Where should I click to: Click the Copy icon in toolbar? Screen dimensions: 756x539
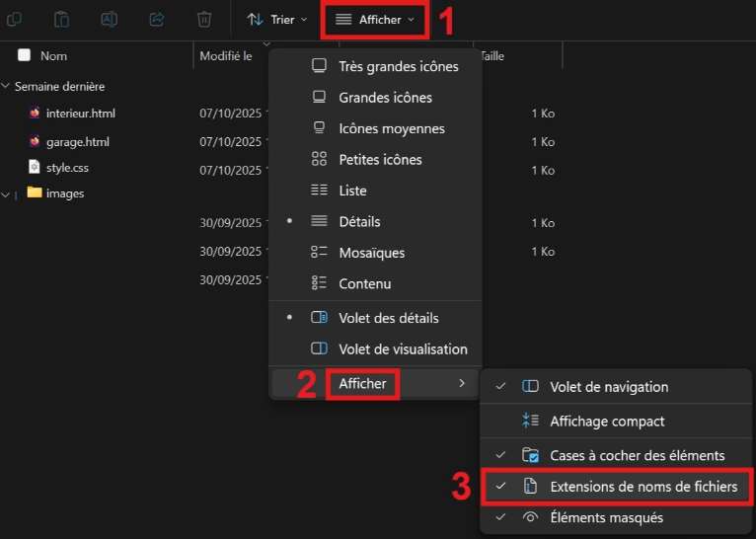click(15, 19)
